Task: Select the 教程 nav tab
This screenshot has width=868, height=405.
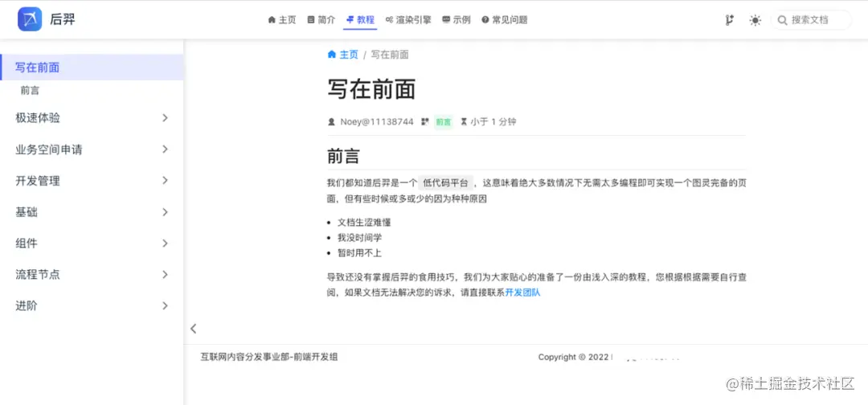Action: tap(360, 20)
